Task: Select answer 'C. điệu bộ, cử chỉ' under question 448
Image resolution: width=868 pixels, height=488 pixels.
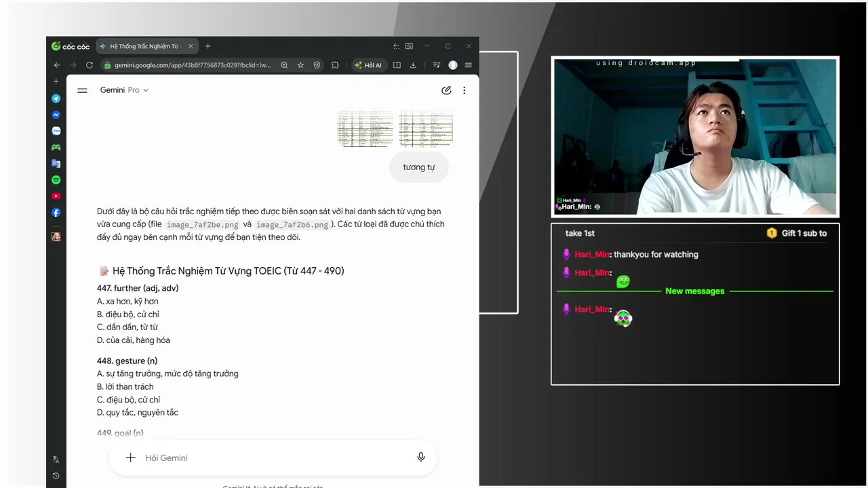Action: [129, 400]
